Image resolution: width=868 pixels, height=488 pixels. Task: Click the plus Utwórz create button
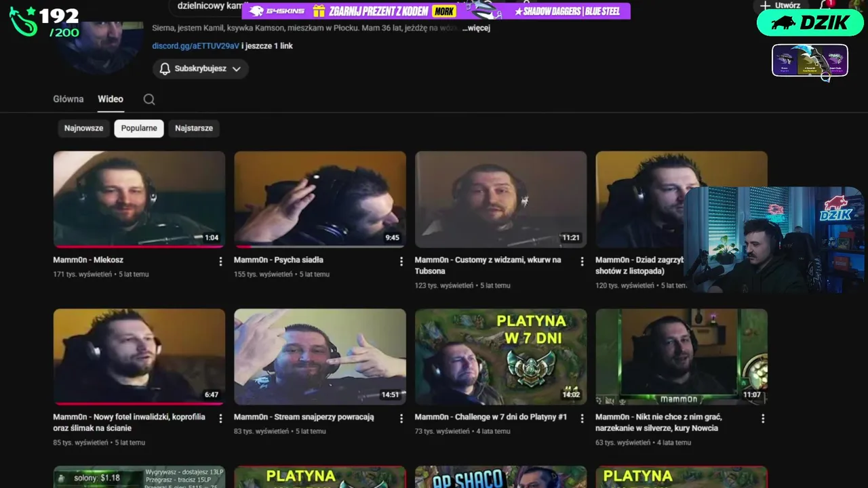pos(781,5)
